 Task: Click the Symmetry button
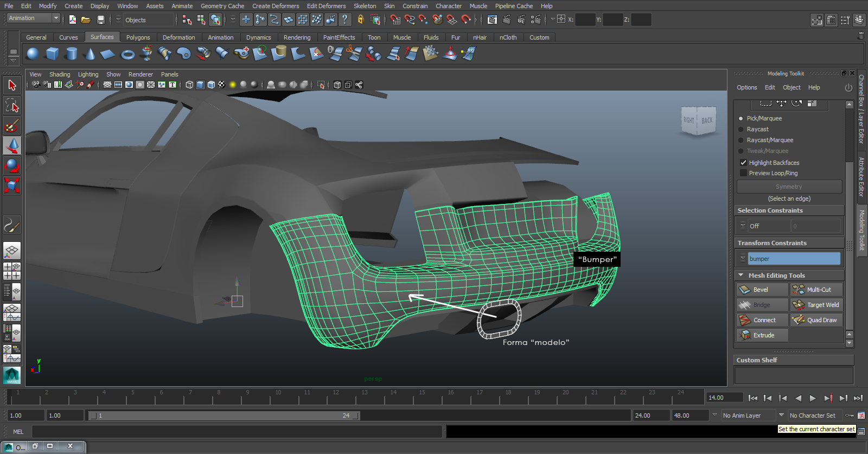(x=789, y=187)
